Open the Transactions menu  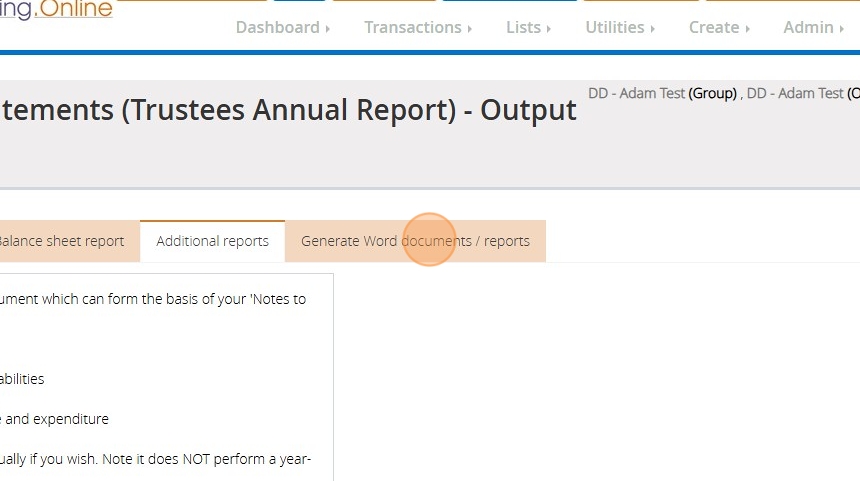[x=412, y=28]
